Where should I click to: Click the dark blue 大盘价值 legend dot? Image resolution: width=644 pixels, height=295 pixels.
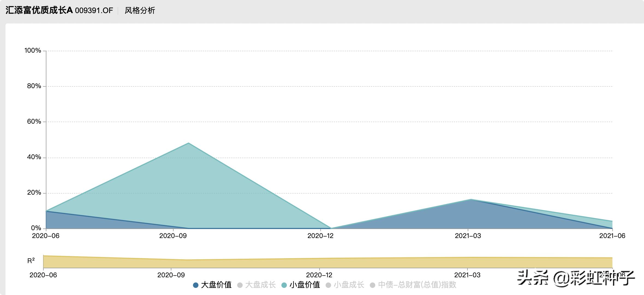[196, 285]
